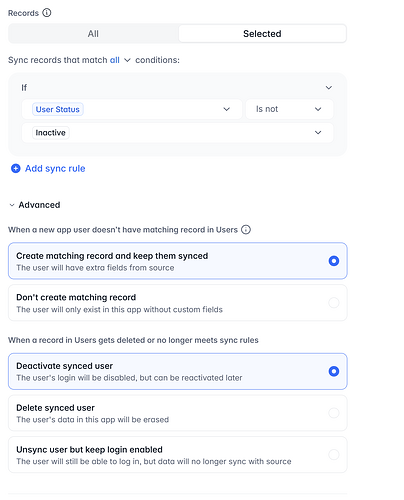
Task: Select Delete synced user option
Action: tap(178, 413)
